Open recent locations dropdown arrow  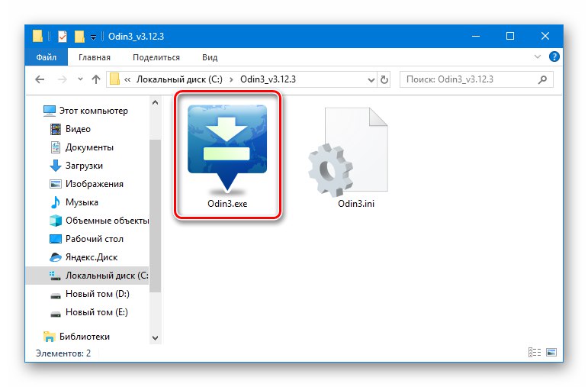coord(80,79)
